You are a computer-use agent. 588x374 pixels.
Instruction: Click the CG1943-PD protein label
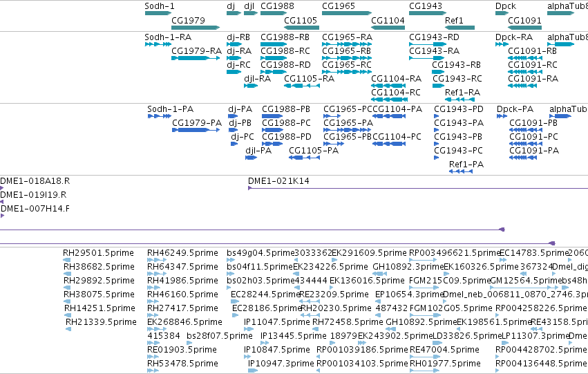coord(459,109)
